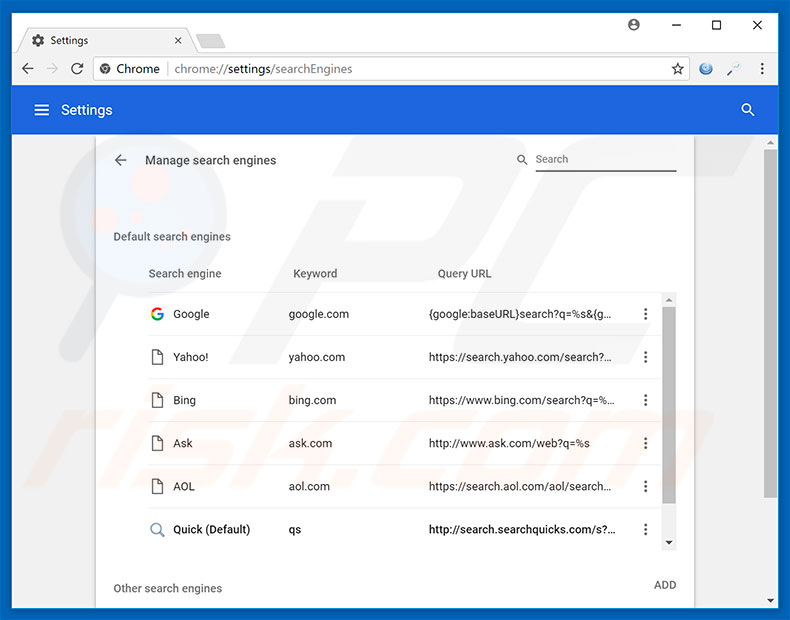
Task: Open the Settings hamburger menu
Action: 41,110
